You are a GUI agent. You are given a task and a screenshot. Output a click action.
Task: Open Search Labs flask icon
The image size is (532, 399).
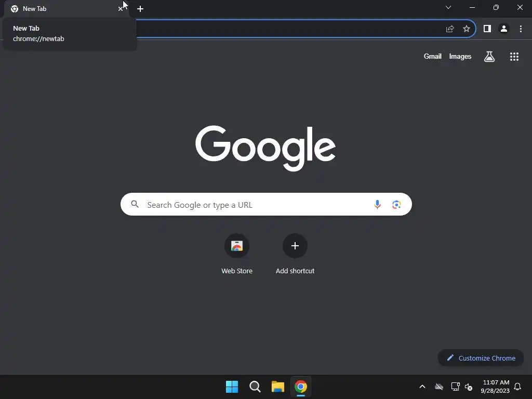pyautogui.click(x=489, y=56)
